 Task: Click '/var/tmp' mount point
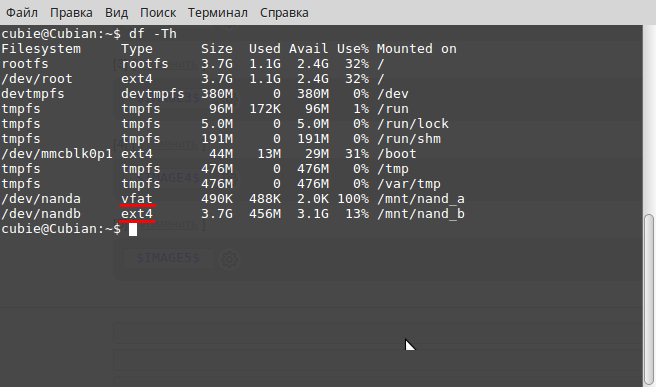click(x=409, y=184)
